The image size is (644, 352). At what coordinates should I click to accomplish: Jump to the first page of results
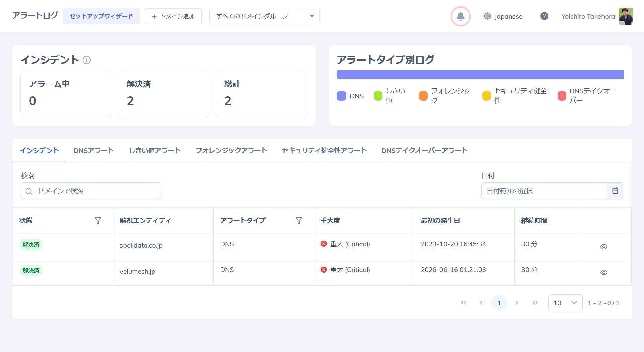tap(463, 303)
